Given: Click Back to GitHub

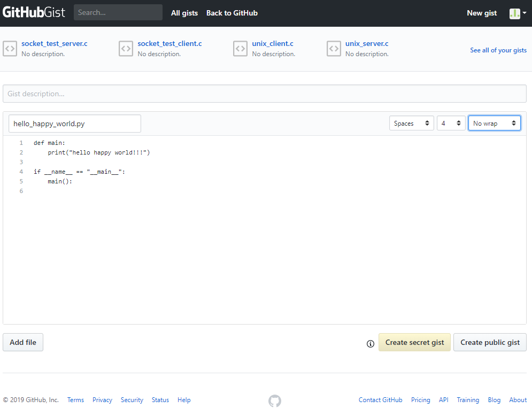Looking at the screenshot, I should 232,13.
